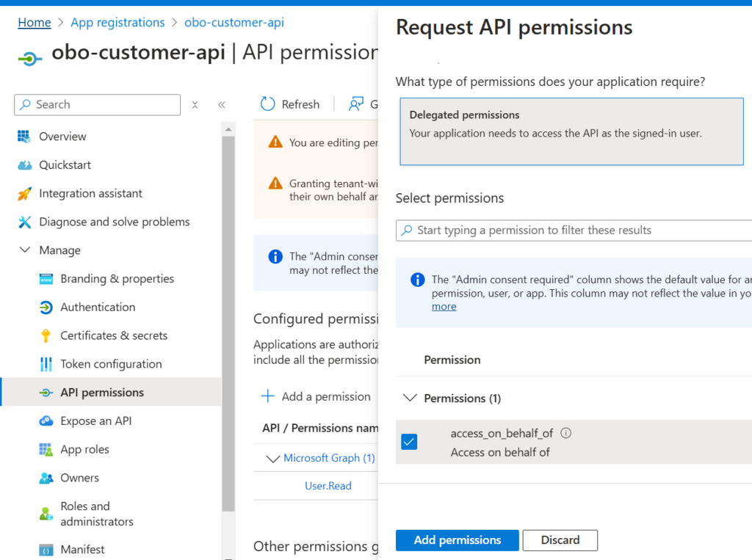Click the Roles and administrators icon
752x560 pixels.
46,514
